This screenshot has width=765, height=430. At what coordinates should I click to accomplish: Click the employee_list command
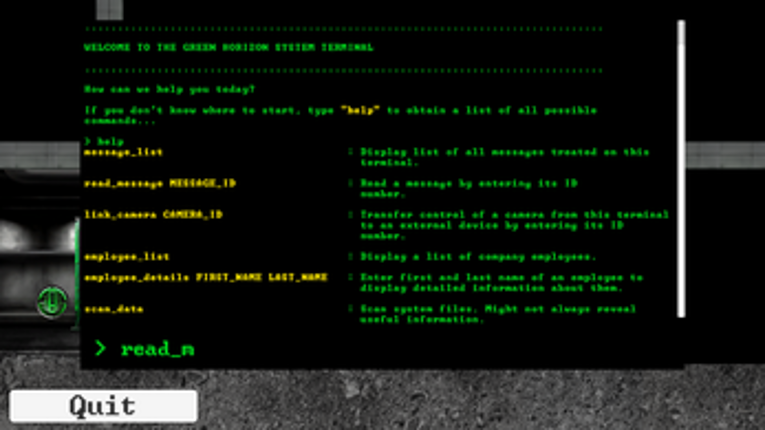coord(126,257)
